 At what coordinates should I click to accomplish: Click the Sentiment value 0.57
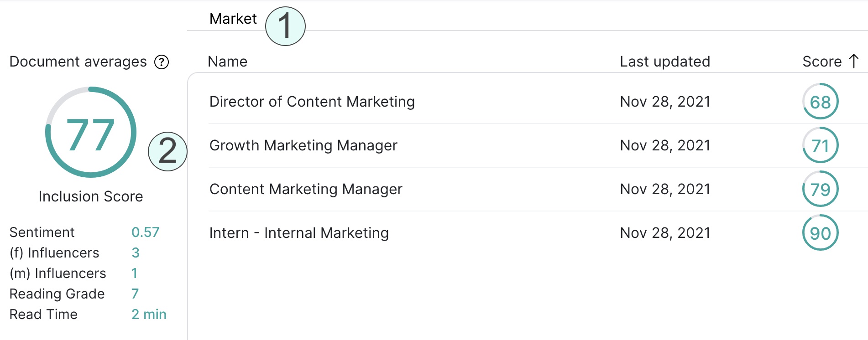tap(145, 232)
